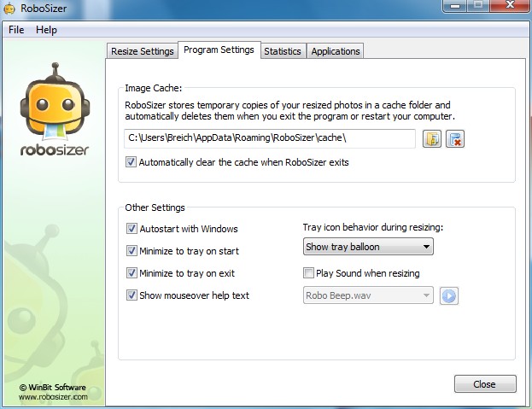Click the RoboSizer robot logo

pyautogui.click(x=55, y=109)
